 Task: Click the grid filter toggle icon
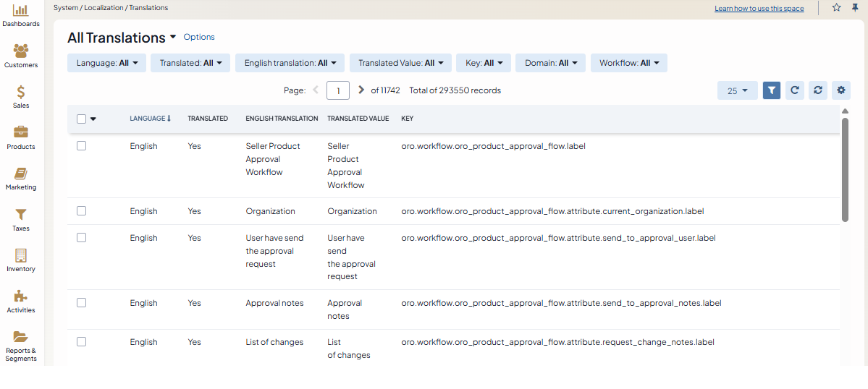pyautogui.click(x=772, y=90)
